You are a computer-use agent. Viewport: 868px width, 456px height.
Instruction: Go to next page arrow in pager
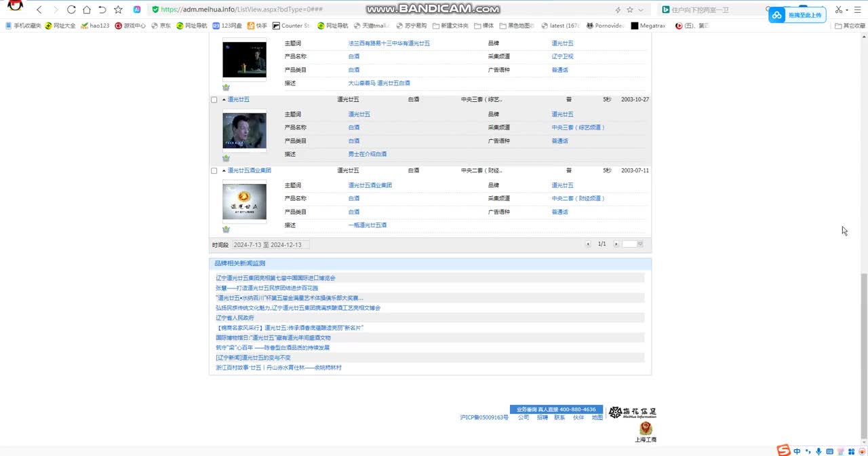click(x=616, y=244)
